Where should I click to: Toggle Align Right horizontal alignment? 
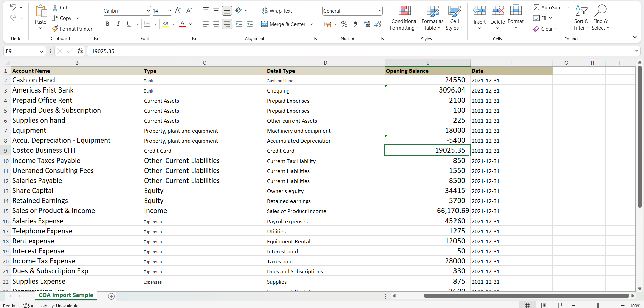pyautogui.click(x=227, y=24)
